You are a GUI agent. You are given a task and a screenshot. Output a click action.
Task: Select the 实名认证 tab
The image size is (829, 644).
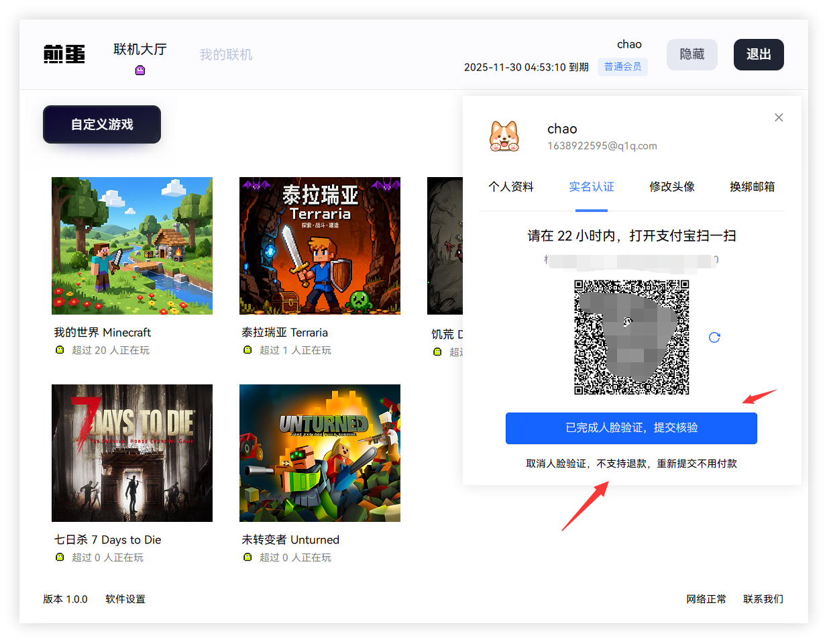(592, 186)
